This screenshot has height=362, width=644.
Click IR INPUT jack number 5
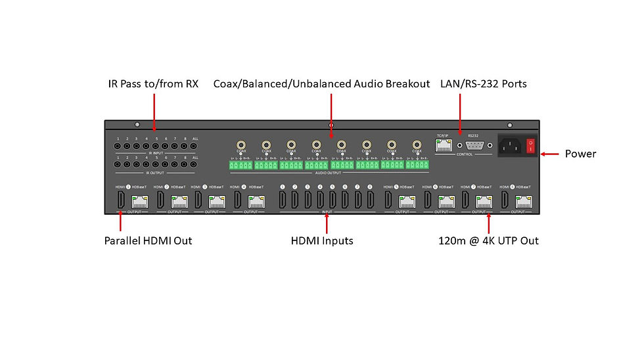pos(155,146)
